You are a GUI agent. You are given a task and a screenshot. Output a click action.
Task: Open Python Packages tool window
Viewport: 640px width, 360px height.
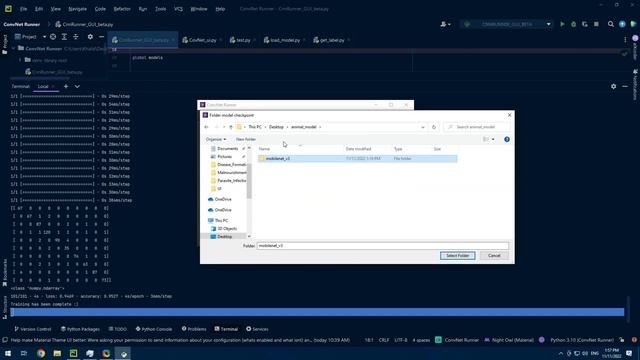click(x=80, y=329)
